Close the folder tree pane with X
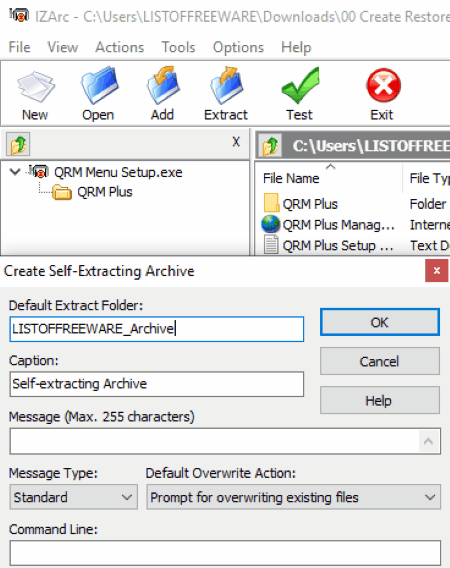450x568 pixels. pos(236,142)
